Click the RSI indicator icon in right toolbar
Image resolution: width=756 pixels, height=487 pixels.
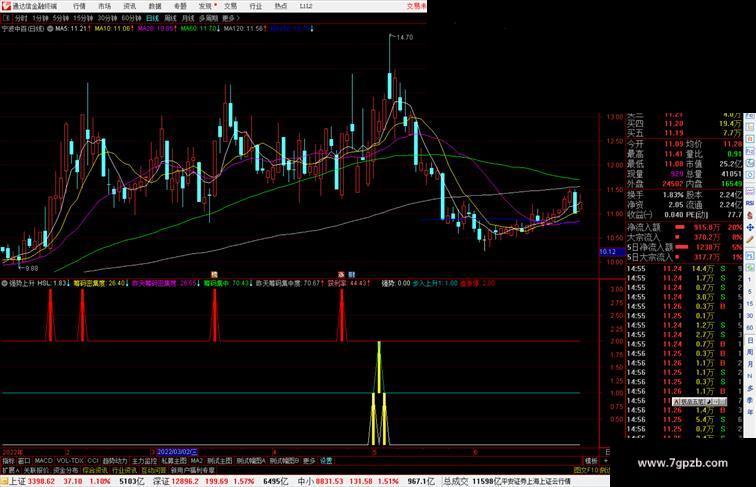[x=750, y=203]
